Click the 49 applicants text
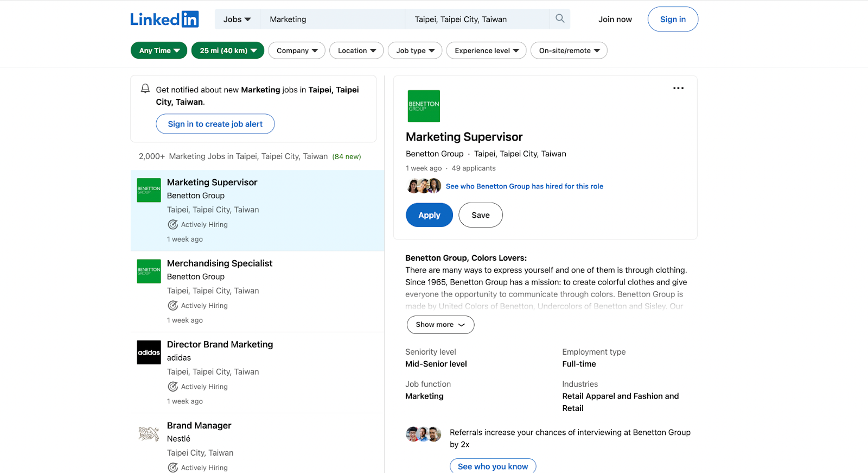 coord(474,168)
